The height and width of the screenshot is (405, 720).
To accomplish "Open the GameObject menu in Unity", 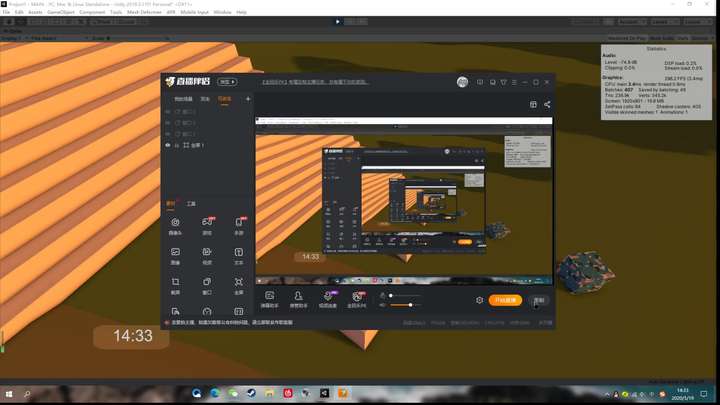I will [61, 12].
